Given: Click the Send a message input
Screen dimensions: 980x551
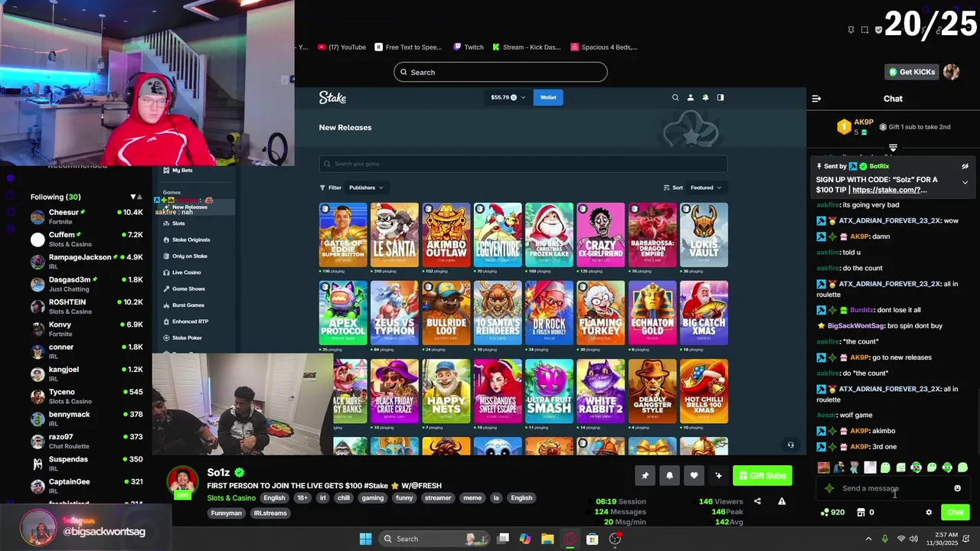Looking at the screenshot, I should point(893,488).
